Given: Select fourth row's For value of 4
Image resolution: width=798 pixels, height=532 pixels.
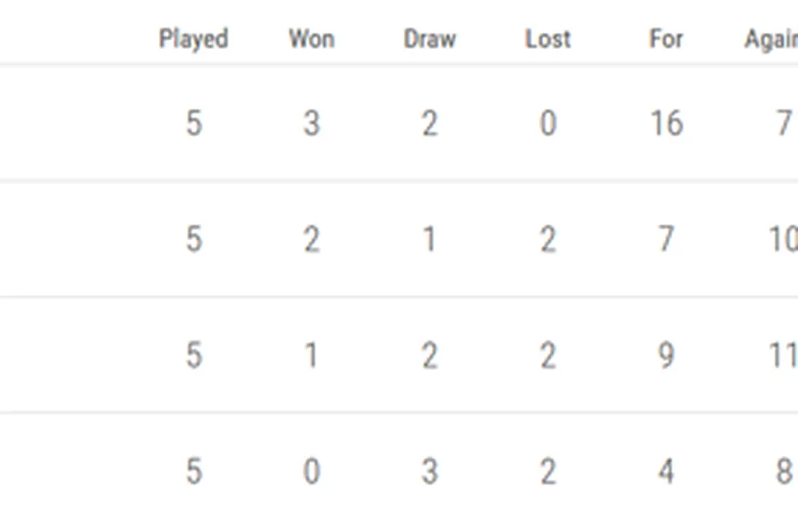Looking at the screenshot, I should coord(666,472).
